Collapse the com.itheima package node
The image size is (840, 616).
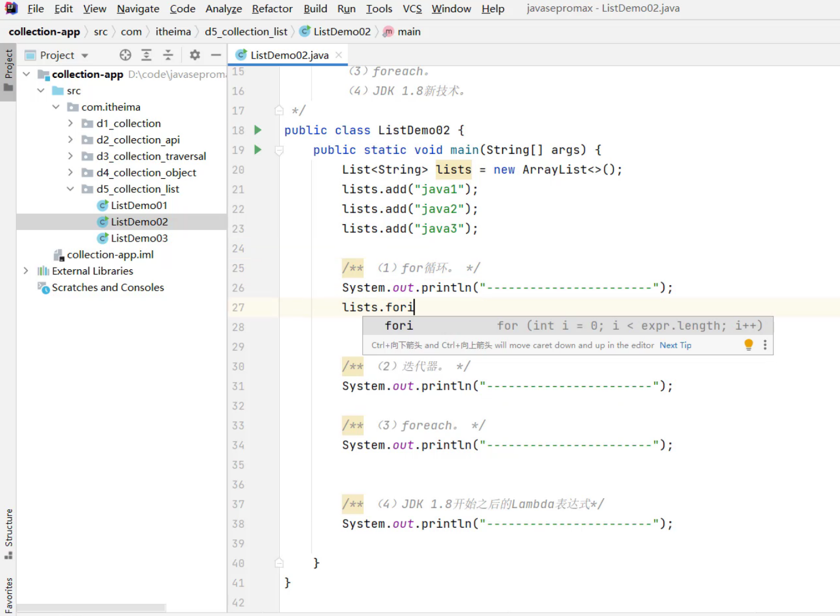pos(56,107)
